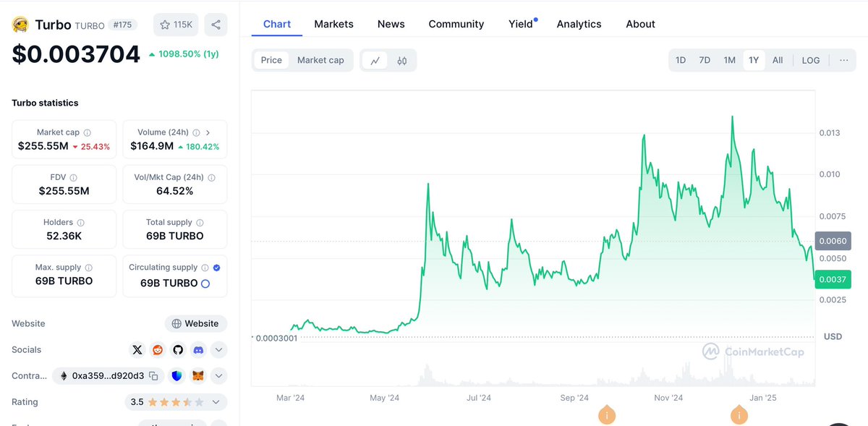The height and width of the screenshot is (426, 868).
Task: Open the Analytics tab
Action: click(579, 24)
